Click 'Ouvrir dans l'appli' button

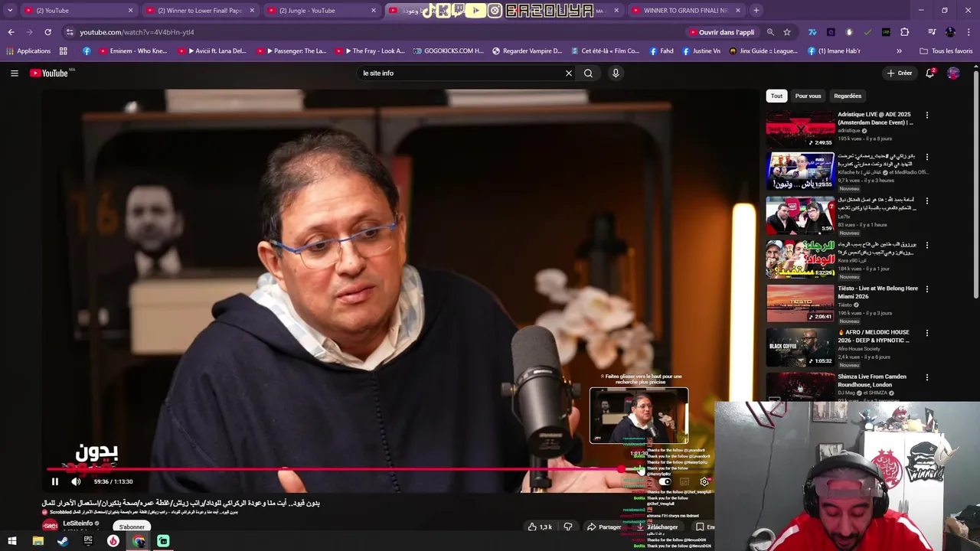(721, 32)
